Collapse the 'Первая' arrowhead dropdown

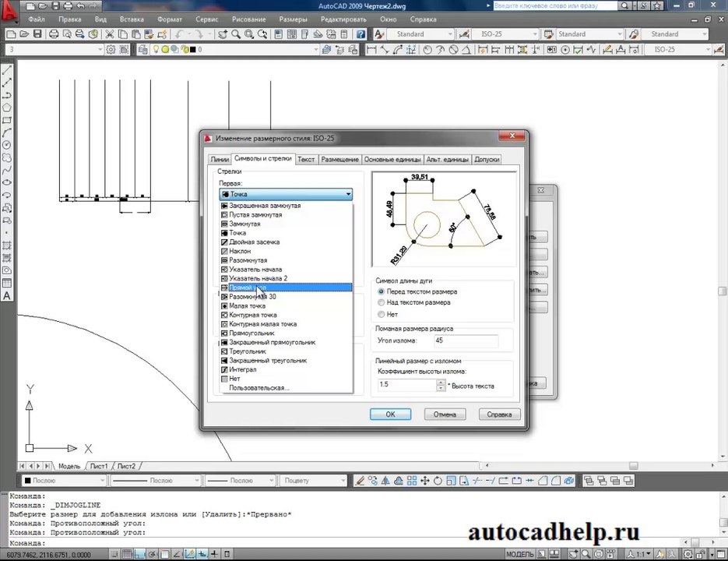point(348,194)
